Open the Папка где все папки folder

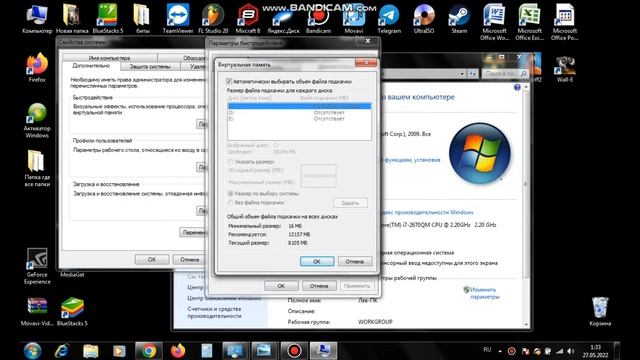point(37,169)
